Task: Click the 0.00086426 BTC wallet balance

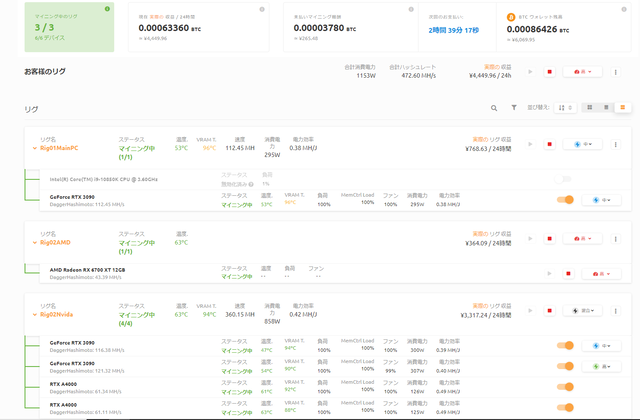Action: (x=538, y=29)
